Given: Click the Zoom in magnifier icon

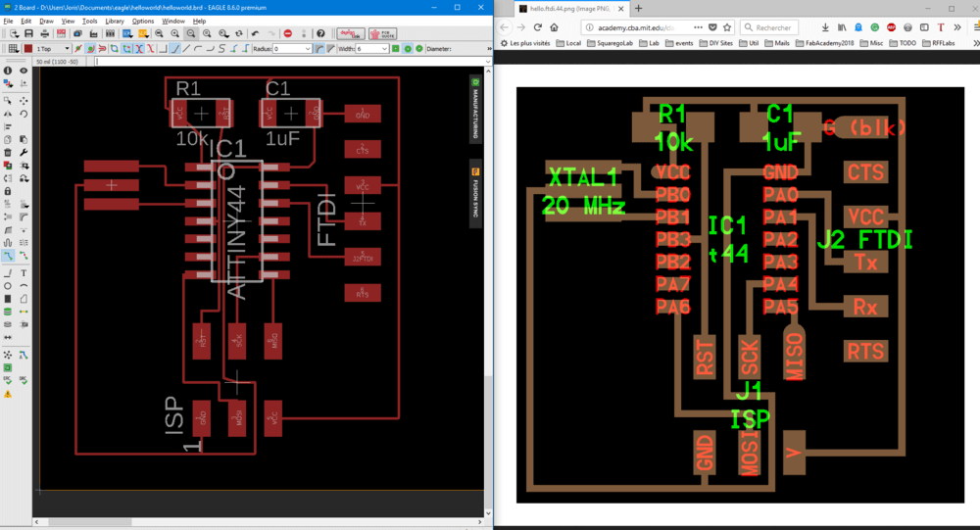Looking at the screenshot, I should (x=175, y=33).
